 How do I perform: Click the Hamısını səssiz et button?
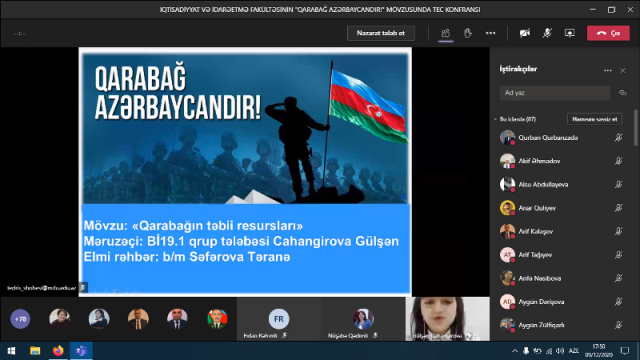[595, 119]
